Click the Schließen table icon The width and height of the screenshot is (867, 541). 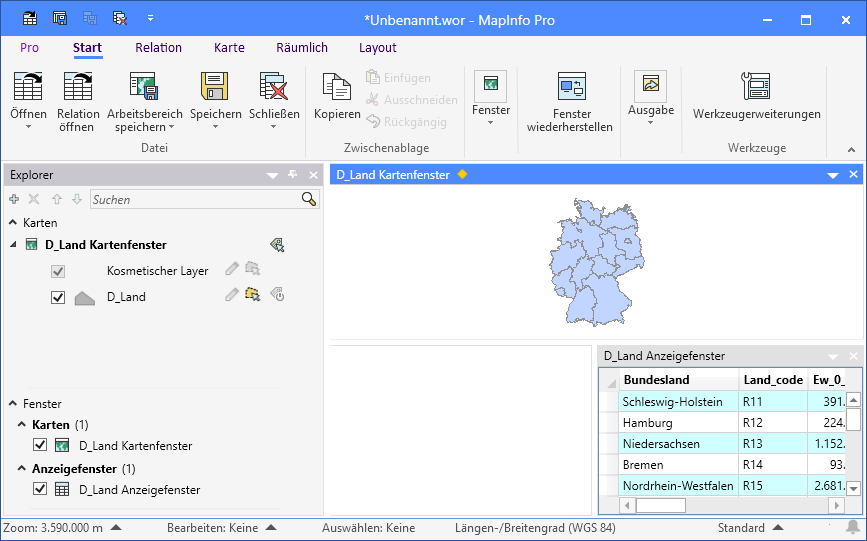274,86
